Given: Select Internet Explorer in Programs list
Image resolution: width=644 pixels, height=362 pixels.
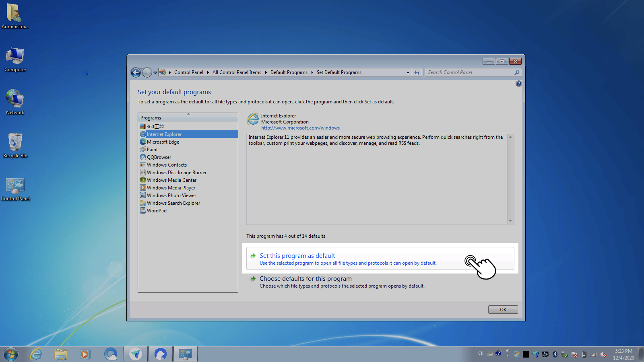Looking at the screenshot, I should pos(188,134).
